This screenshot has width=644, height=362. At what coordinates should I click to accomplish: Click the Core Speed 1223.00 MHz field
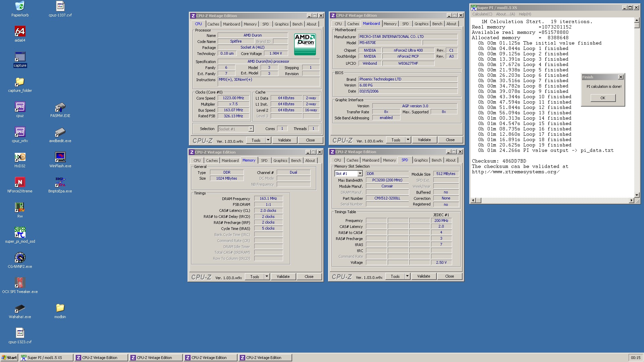[233, 98]
